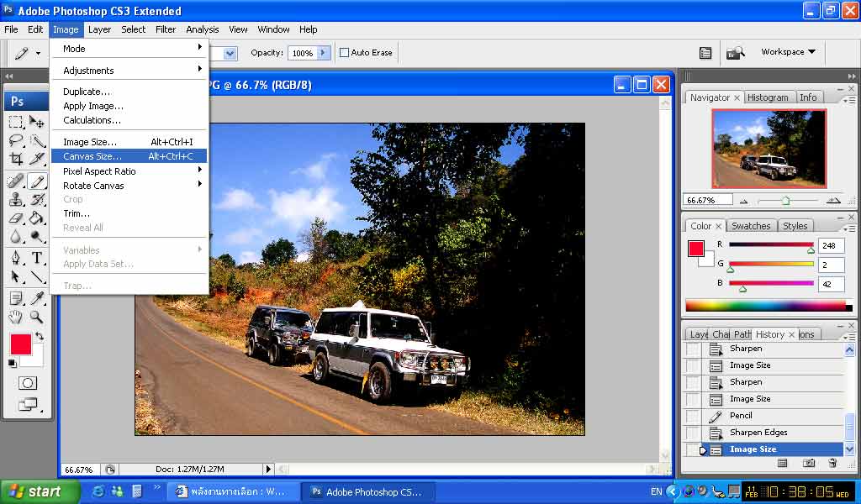Click the Windows Start button
The height and width of the screenshot is (504, 861).
point(34,491)
